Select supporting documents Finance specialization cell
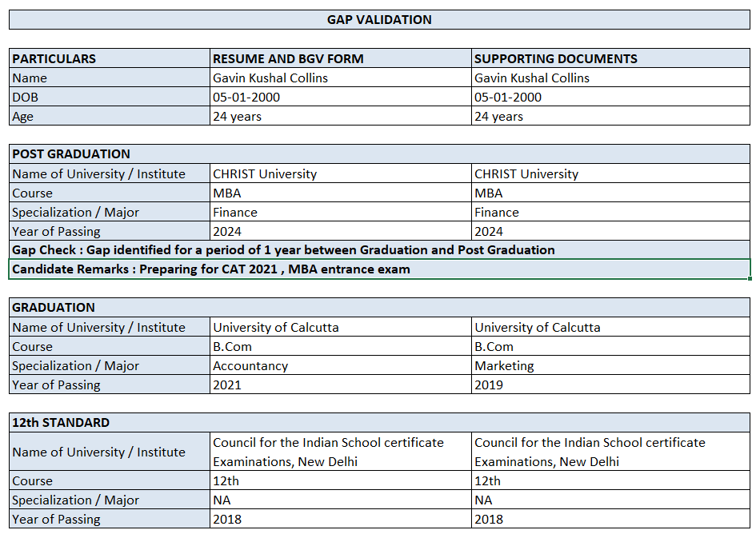Image resolution: width=756 pixels, height=538 pixels. click(610, 212)
